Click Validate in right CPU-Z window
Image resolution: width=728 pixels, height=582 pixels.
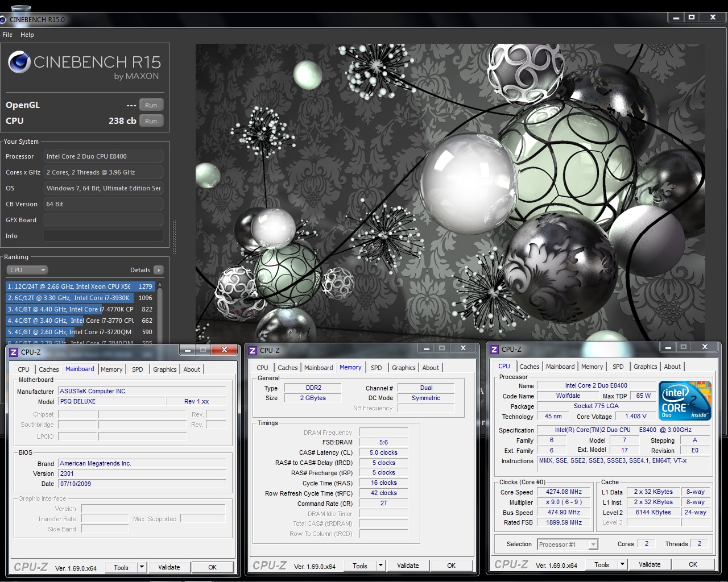point(650,564)
